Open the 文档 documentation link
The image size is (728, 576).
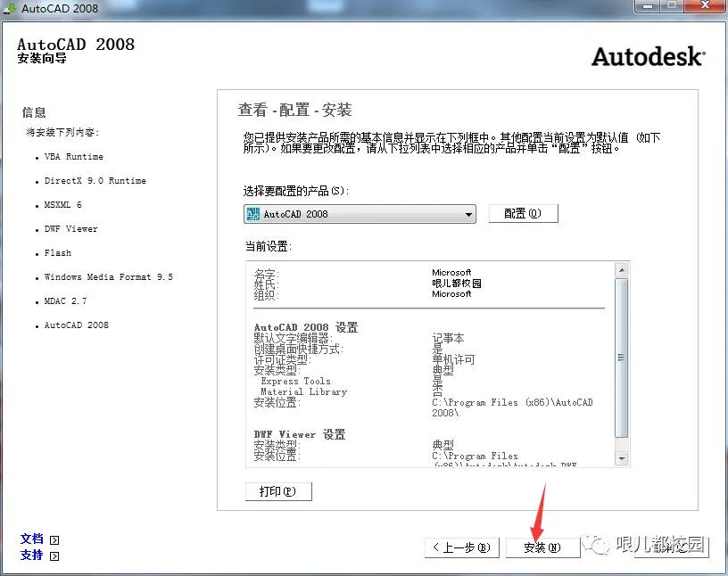(x=31, y=539)
